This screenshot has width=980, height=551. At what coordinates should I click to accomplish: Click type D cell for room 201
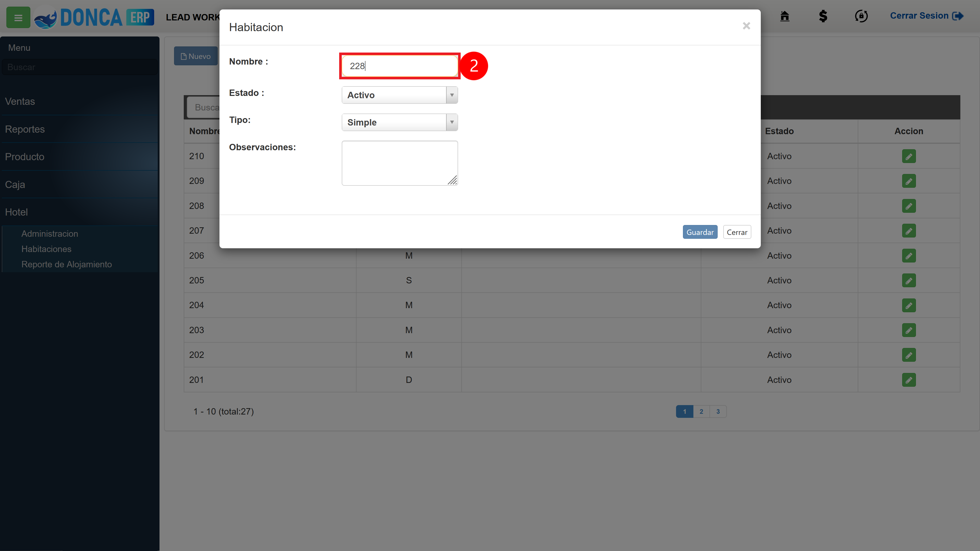click(409, 380)
